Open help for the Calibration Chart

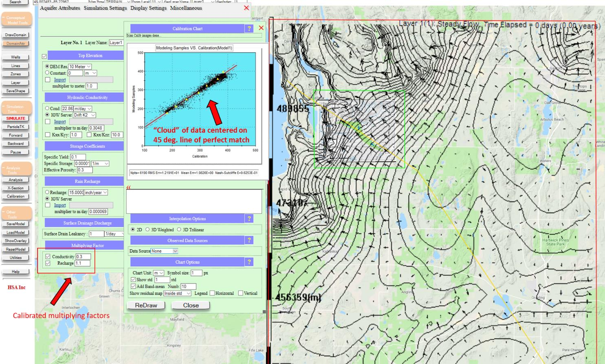point(249,28)
